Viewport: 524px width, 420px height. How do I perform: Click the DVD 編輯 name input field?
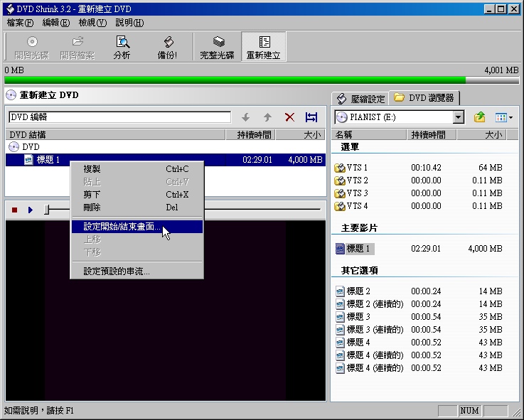[119, 117]
